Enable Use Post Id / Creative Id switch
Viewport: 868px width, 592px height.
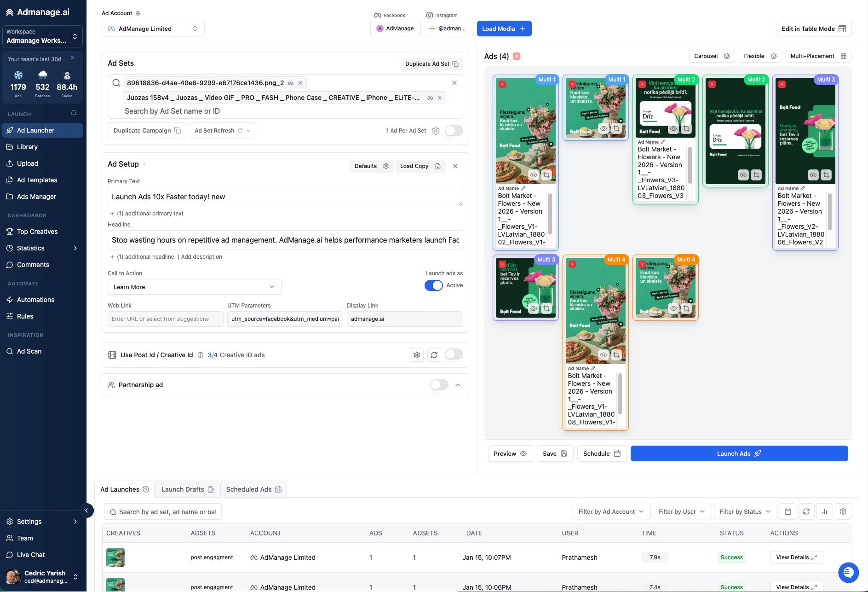click(x=454, y=354)
